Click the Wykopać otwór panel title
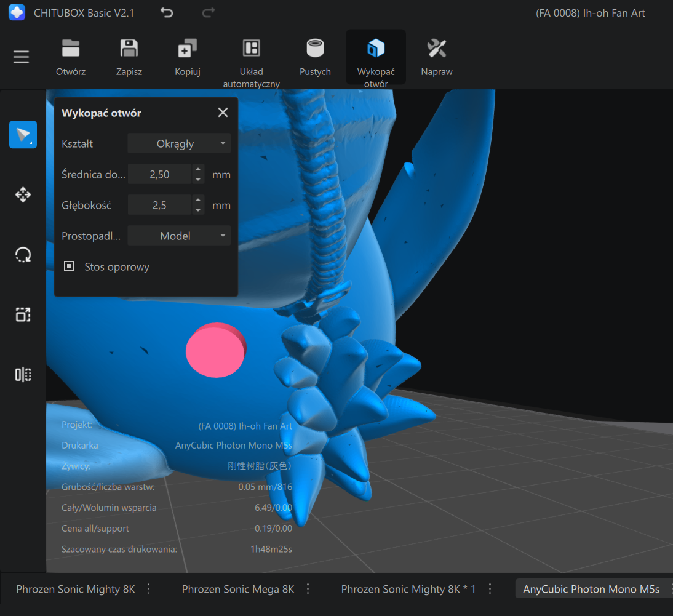 102,113
